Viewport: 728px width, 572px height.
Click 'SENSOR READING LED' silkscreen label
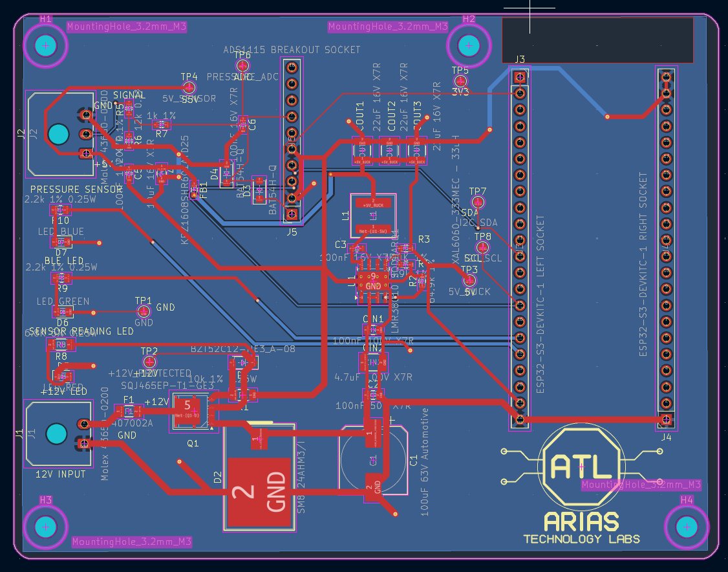coord(81,331)
